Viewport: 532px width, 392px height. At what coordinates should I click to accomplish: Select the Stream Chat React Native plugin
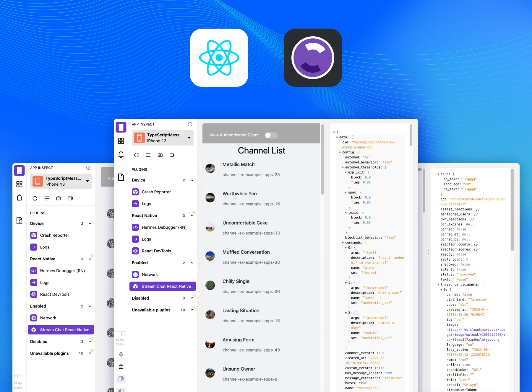coord(162,286)
